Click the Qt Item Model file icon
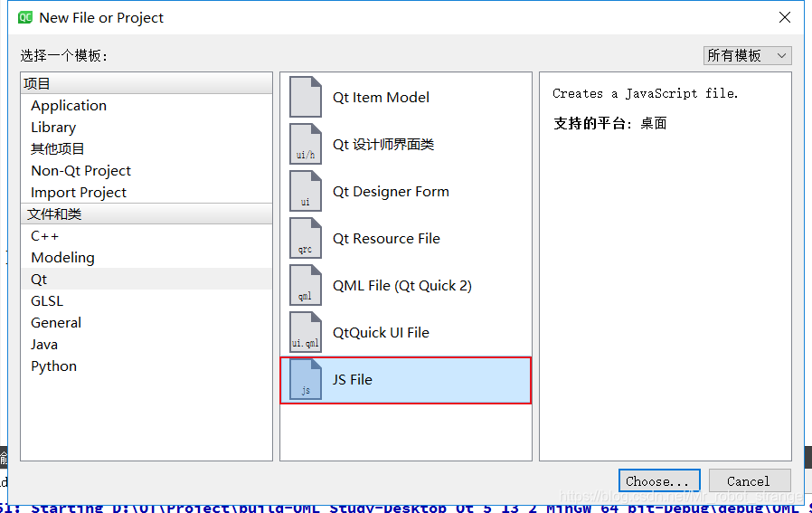 [306, 97]
